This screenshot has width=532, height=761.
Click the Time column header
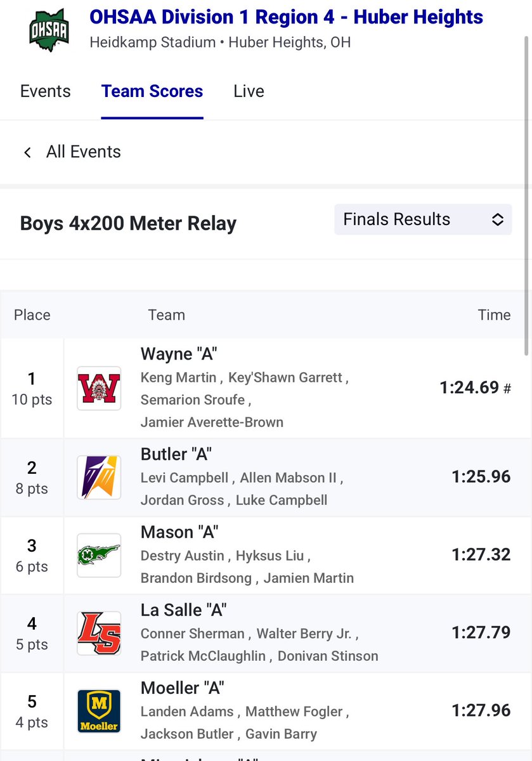click(x=494, y=315)
